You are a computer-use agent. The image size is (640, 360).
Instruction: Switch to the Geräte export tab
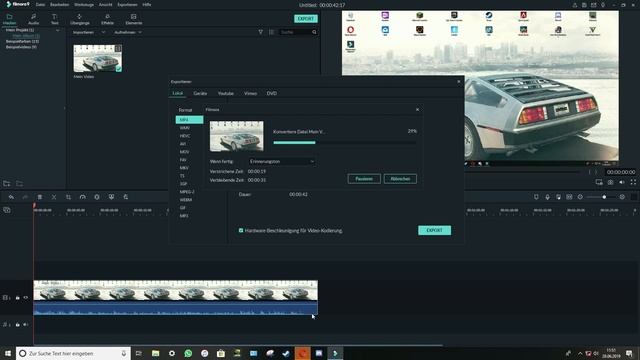pyautogui.click(x=200, y=93)
